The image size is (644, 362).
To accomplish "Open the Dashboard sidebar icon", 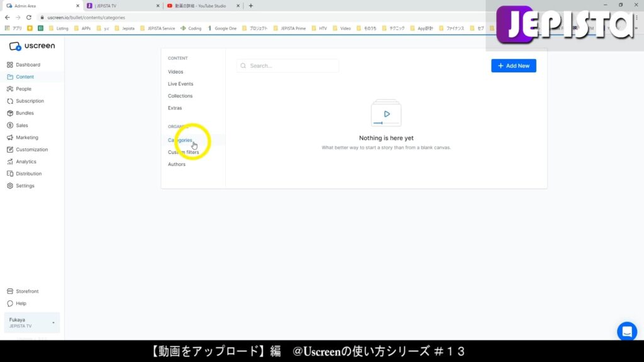I will click(10, 65).
